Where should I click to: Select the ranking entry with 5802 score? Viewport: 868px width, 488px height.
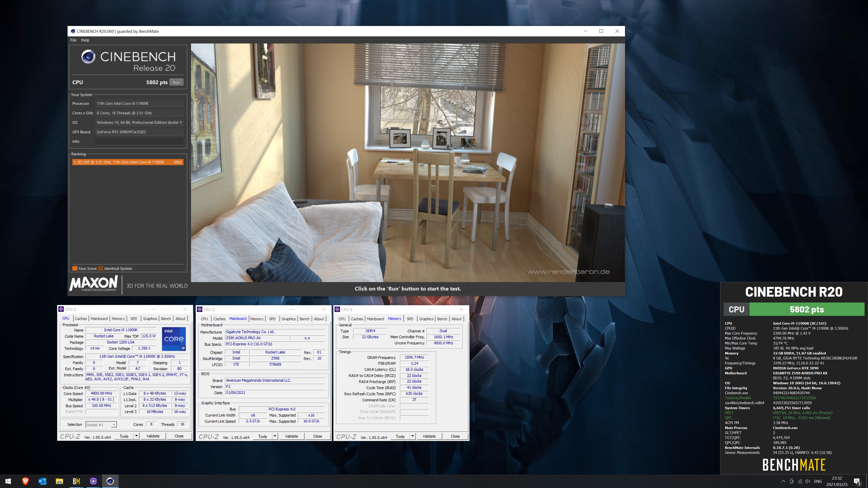click(x=128, y=162)
